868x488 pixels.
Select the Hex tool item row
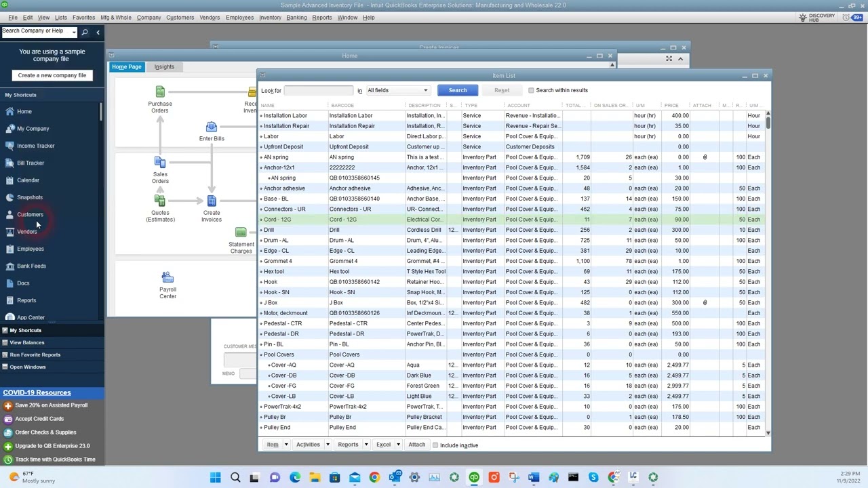coord(512,271)
